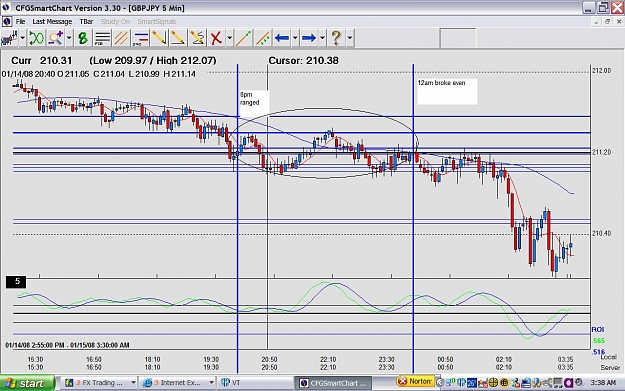
Task: Click the green cycle waves toolbar icon
Action: point(37,38)
